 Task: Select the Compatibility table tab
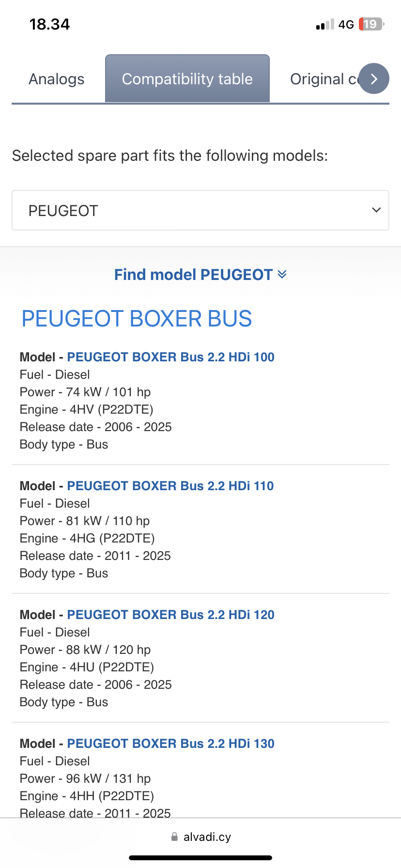click(187, 78)
